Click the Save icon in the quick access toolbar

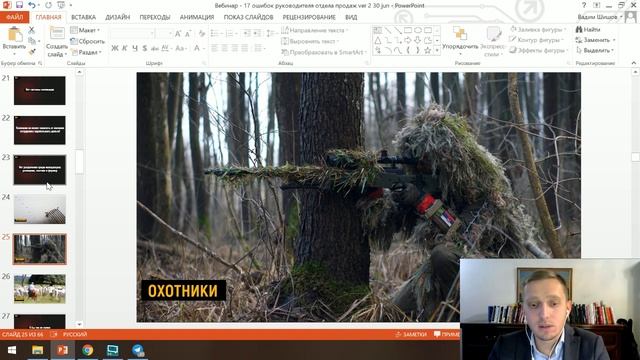pyautogui.click(x=19, y=5)
